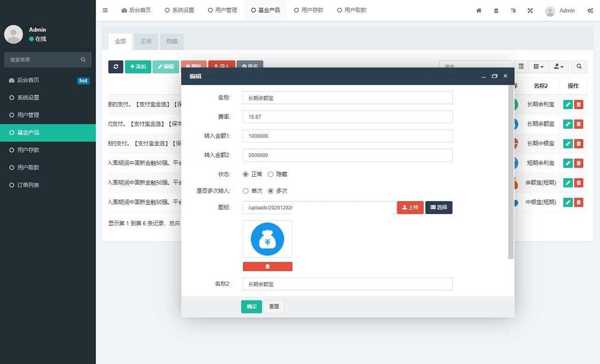Image resolution: width=600 pixels, height=364 pixels.
Task: Delete the uploaded icon image with red trash bar
Action: (x=267, y=267)
